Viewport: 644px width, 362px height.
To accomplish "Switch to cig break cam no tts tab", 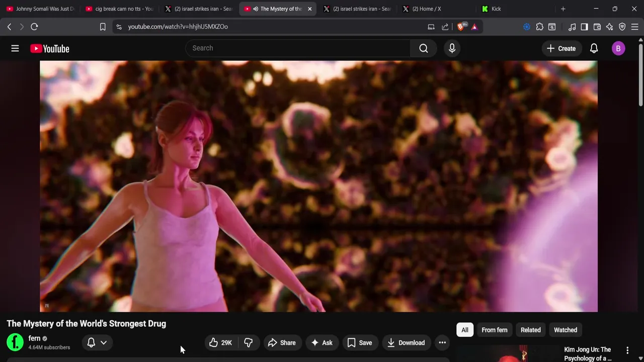I will pos(120,9).
